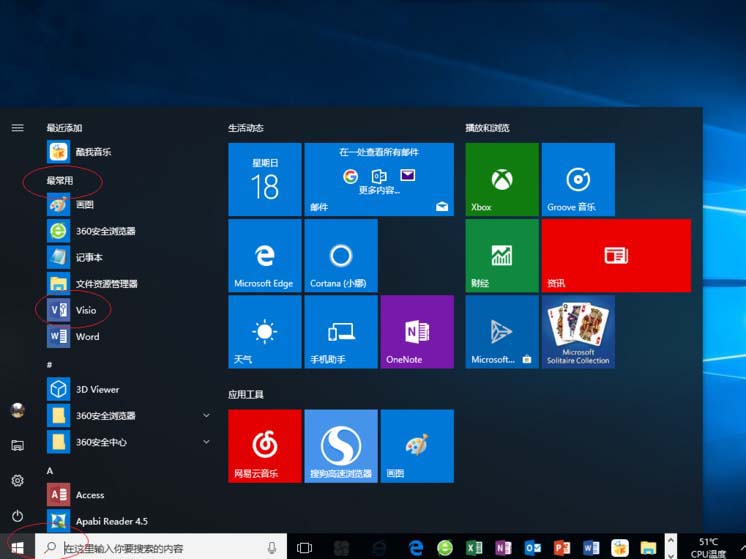
Task: Open Settings gear in Start sidebar
Action: pos(18,481)
